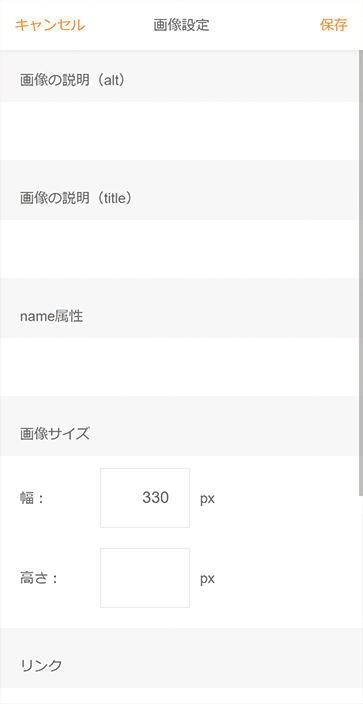Screen dimensions: 363x704
Task: Click the px unit beside the height box
Action: (208, 579)
